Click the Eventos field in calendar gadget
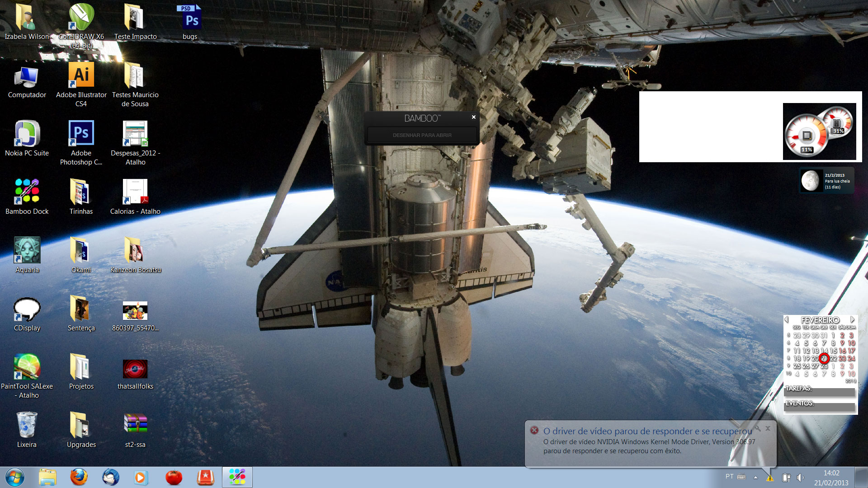 (x=820, y=407)
